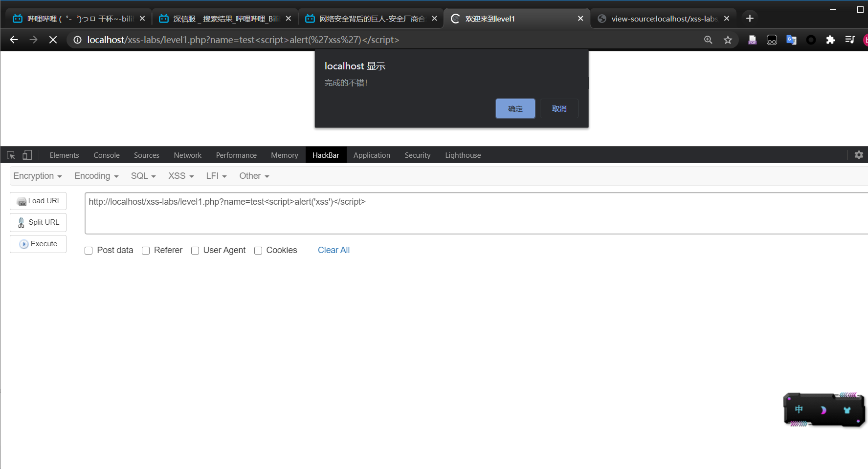Viewport: 868px width, 469px height.
Task: Open the Console panel
Action: [107, 155]
